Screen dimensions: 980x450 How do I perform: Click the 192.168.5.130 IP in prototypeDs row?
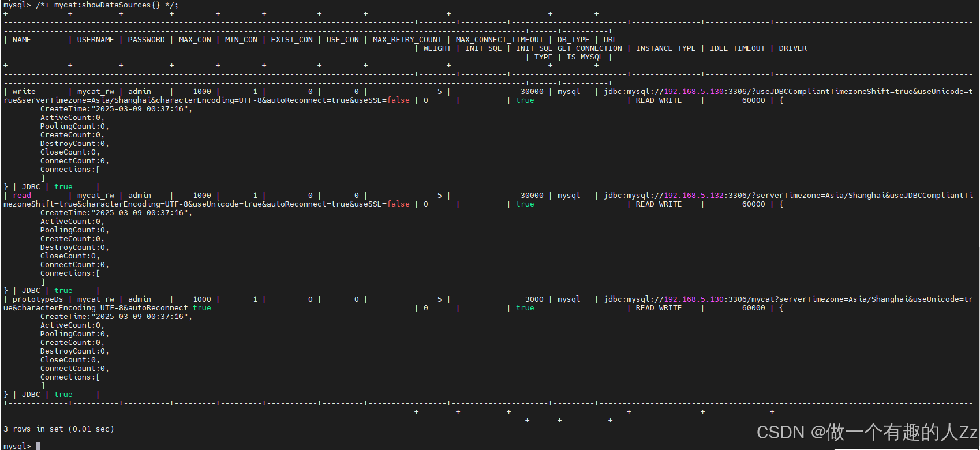(x=693, y=299)
